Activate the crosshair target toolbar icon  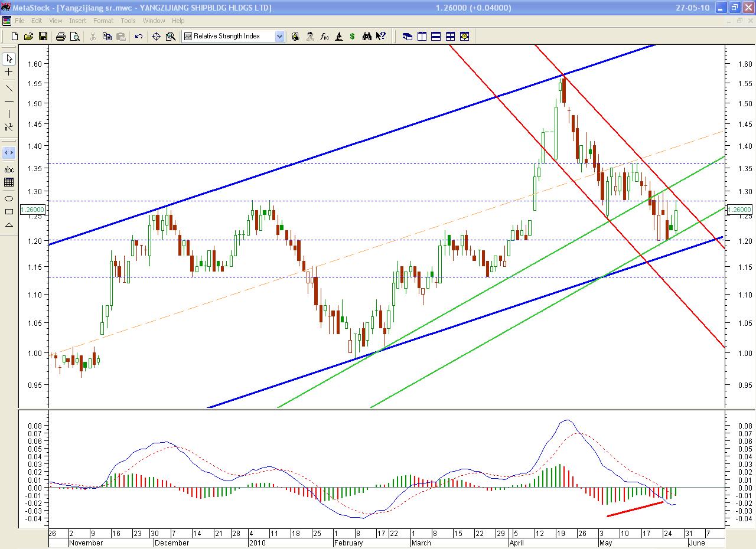(x=157, y=37)
